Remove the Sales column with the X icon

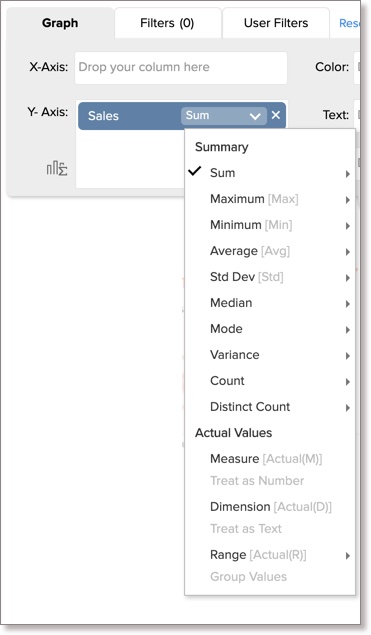(276, 115)
